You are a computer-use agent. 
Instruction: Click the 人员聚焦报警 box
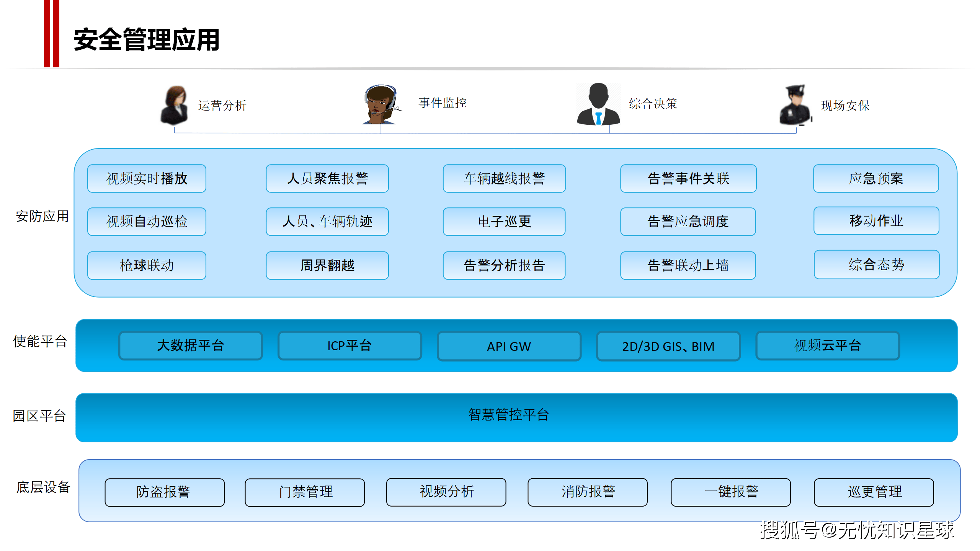click(327, 178)
